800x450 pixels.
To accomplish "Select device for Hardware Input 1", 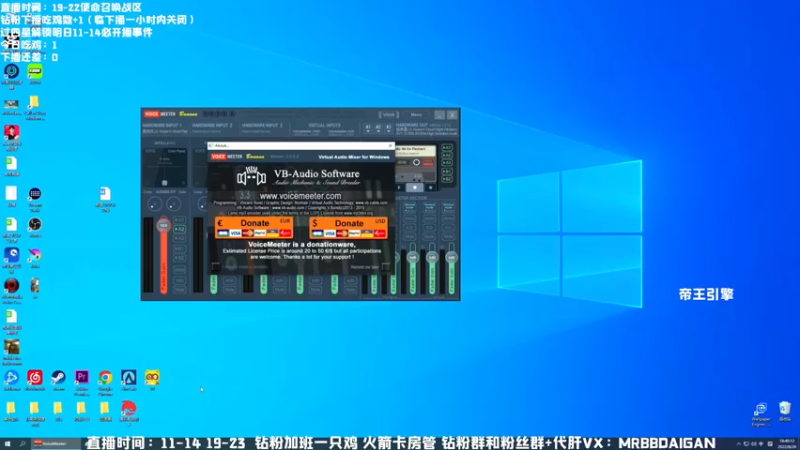I will click(164, 131).
